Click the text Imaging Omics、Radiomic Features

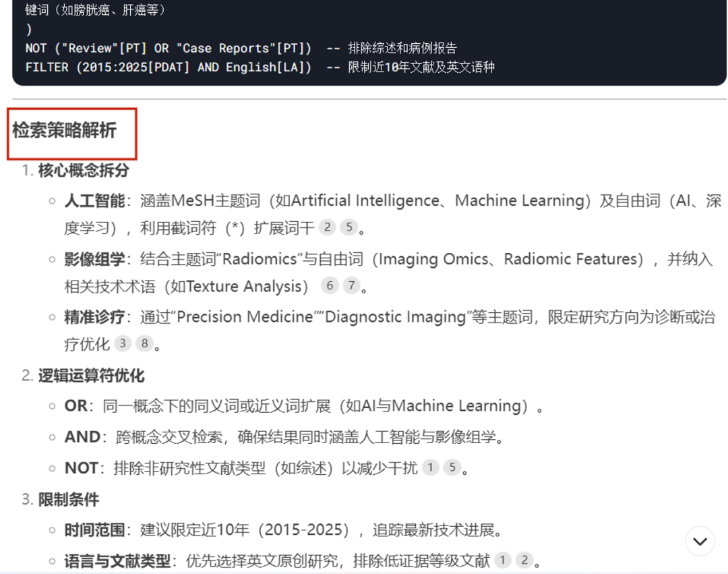click(x=509, y=259)
